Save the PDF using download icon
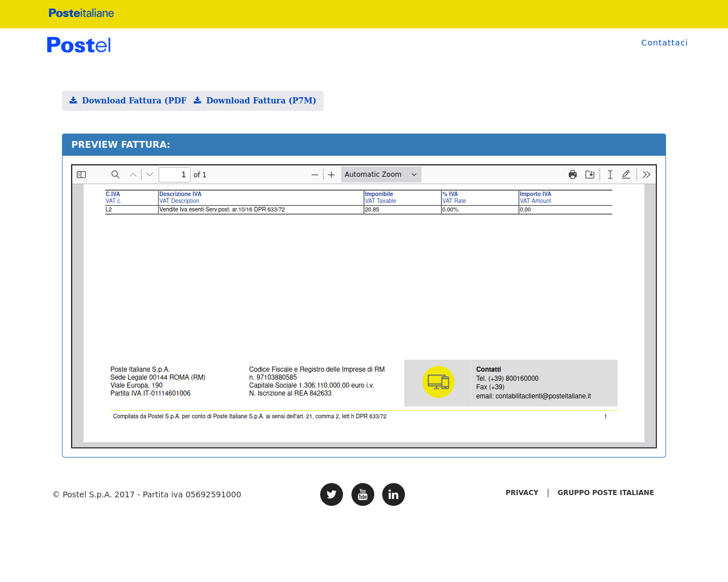Screen dimensions: 728x582 coord(590,174)
